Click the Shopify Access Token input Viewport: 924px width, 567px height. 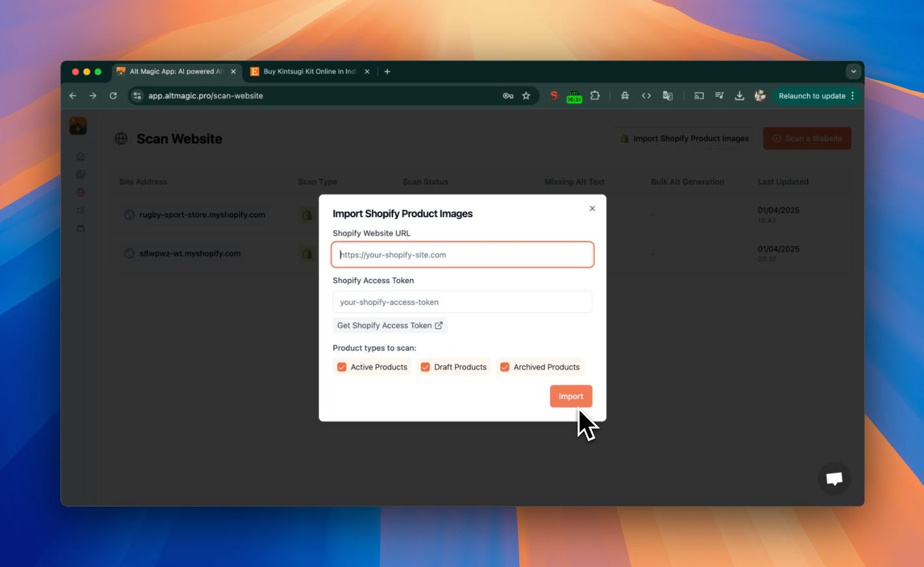pos(462,302)
